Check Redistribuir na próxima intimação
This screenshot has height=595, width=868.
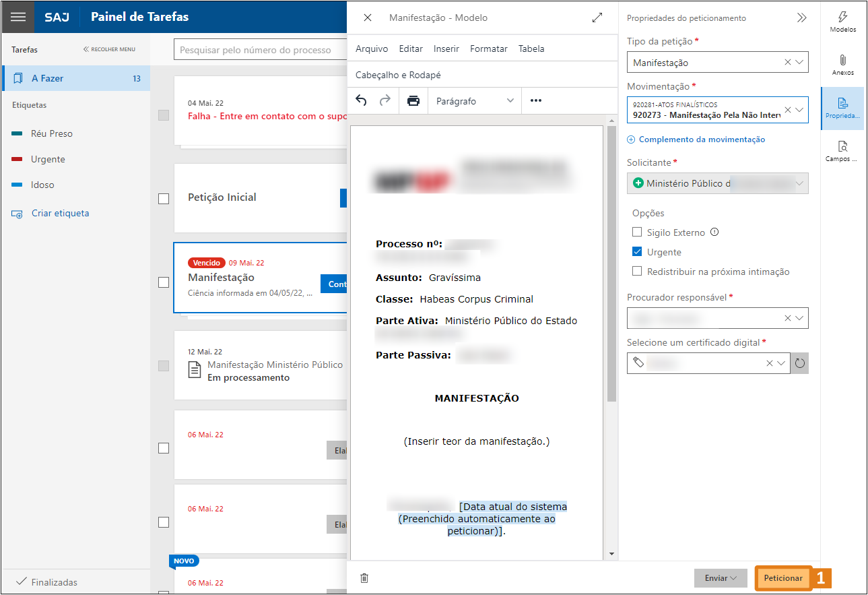pyautogui.click(x=637, y=272)
